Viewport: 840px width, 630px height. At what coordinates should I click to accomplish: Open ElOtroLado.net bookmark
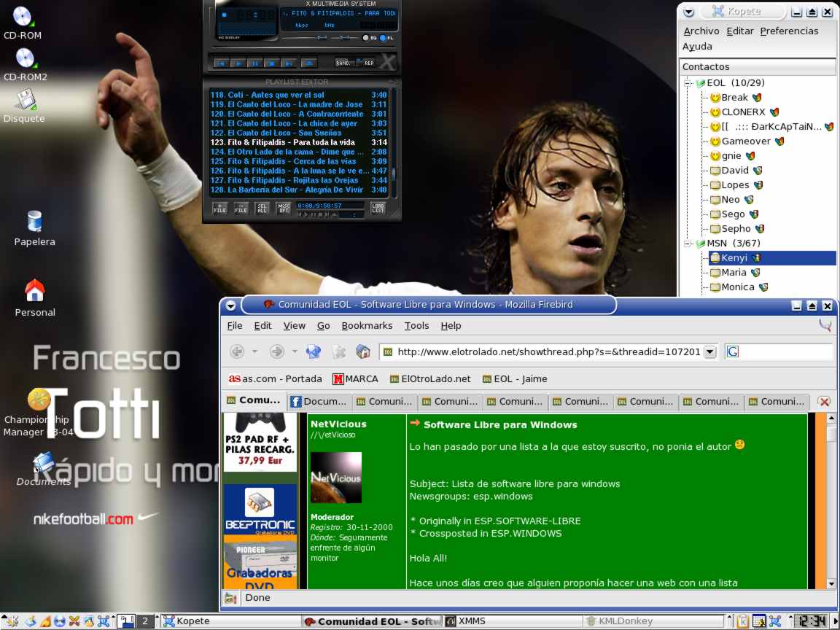tap(430, 379)
